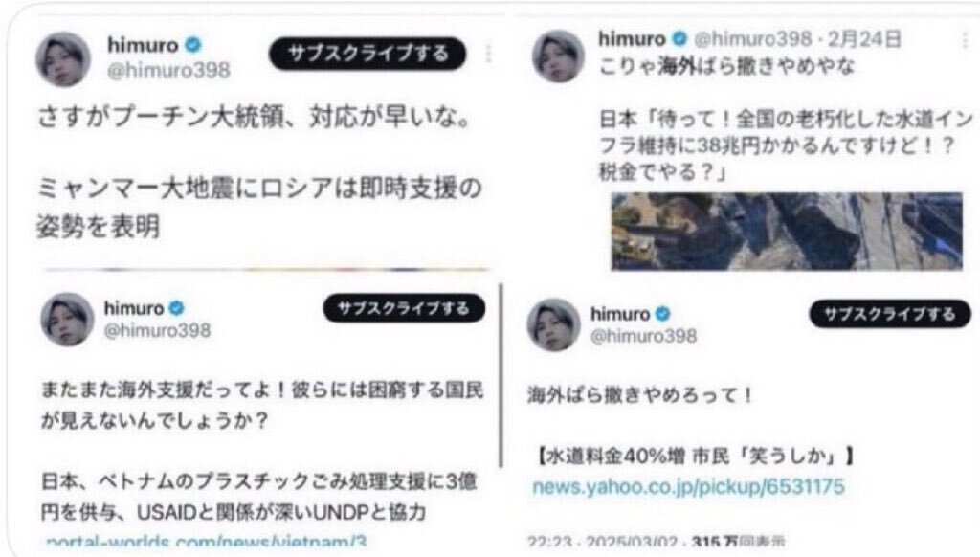Click verified badge beside 2月24日 tweet
This screenshot has height=557, width=980.
coord(679,38)
